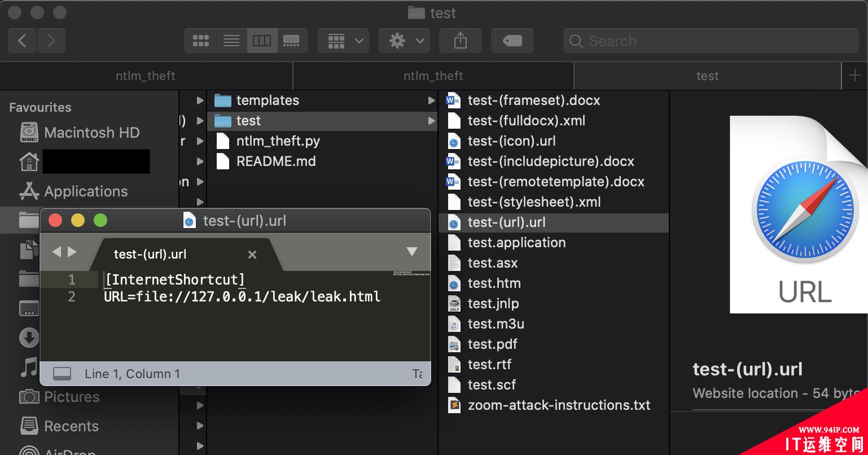Click the RTF icon of test.rtf
Viewport: 868px width, 455px height.
coord(454,365)
